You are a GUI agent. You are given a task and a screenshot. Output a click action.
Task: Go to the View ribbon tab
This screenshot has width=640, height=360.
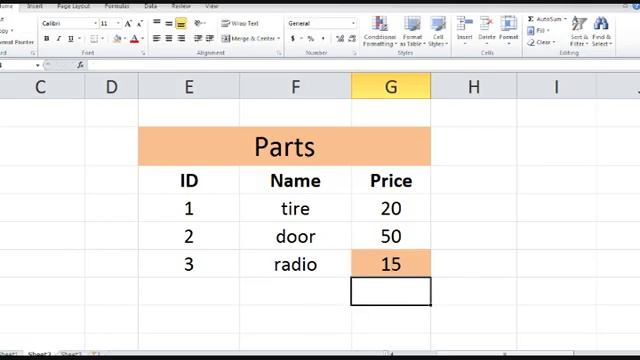[212, 6]
